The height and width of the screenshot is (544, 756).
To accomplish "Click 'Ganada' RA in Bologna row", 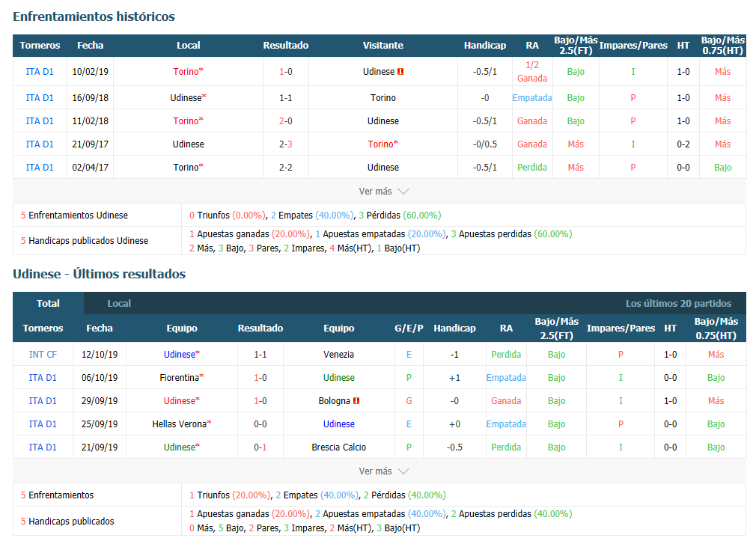I will (506, 401).
